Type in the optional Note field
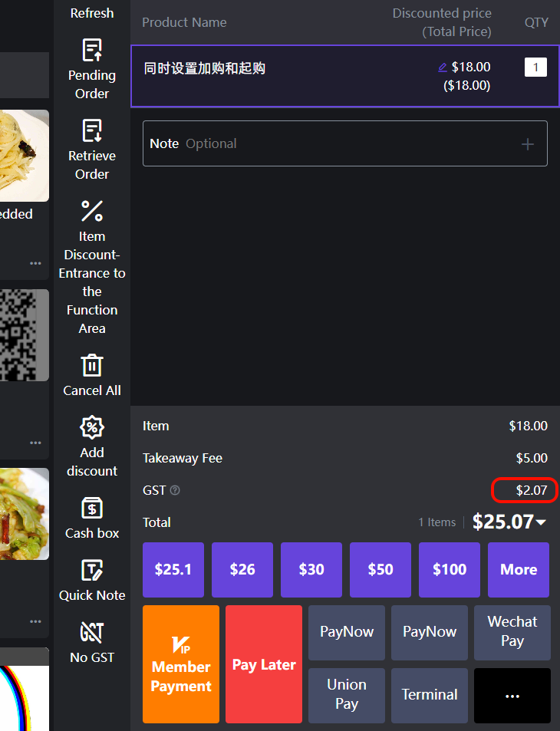 (x=330, y=143)
